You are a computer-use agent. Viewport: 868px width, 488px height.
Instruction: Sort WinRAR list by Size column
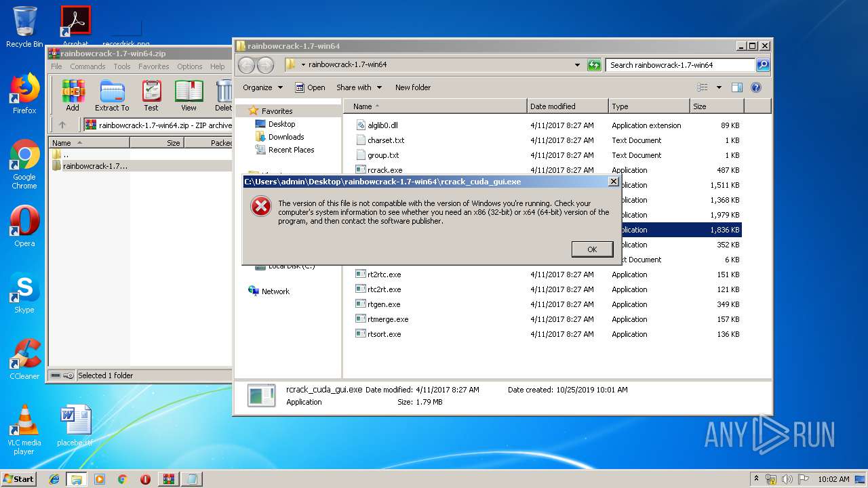point(157,143)
